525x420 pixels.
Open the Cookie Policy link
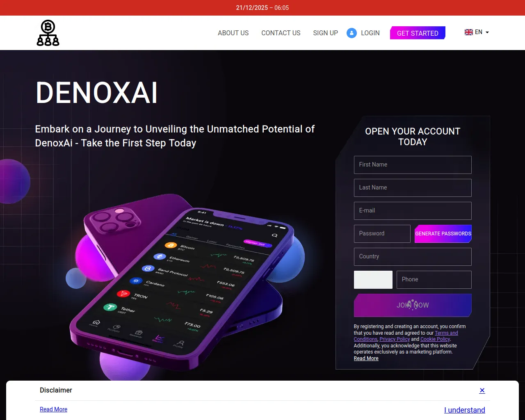pyautogui.click(x=435, y=339)
